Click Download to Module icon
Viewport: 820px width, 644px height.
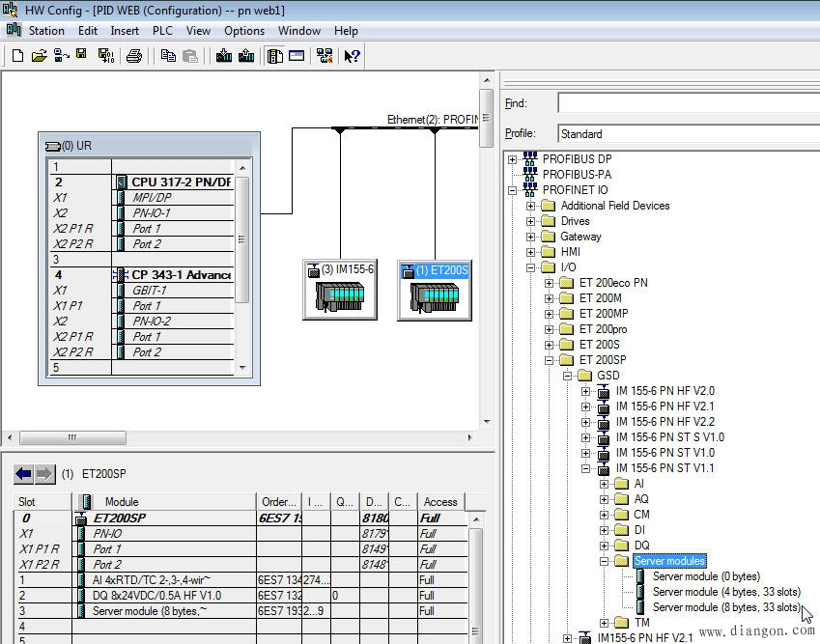coord(224,56)
